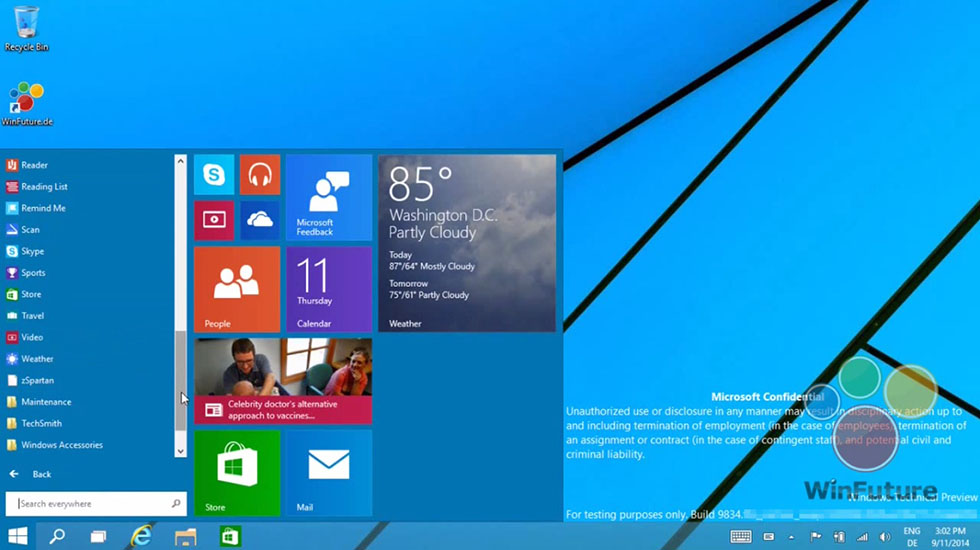Select Reading List in apps list
980x550 pixels.
pos(44,187)
